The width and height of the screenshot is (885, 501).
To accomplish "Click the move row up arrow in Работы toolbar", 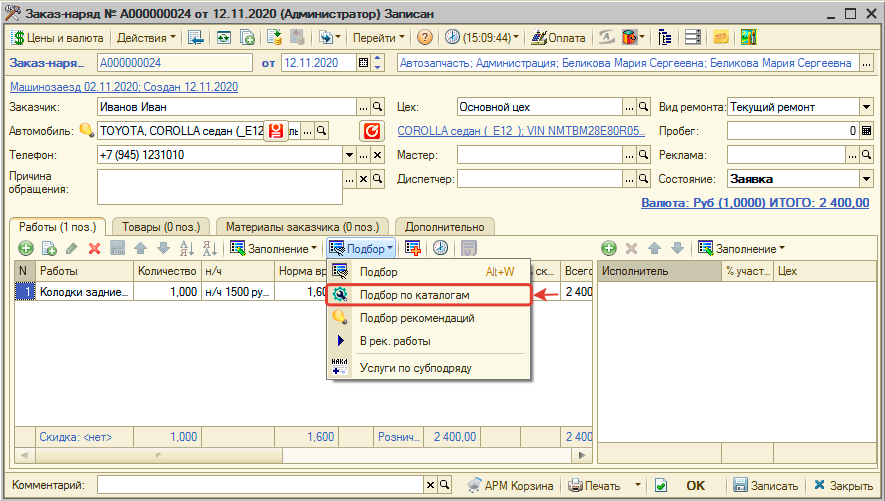I will coord(141,248).
